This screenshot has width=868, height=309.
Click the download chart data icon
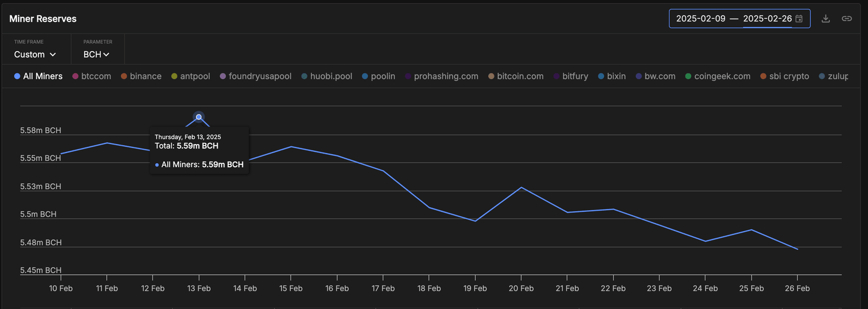(x=826, y=19)
